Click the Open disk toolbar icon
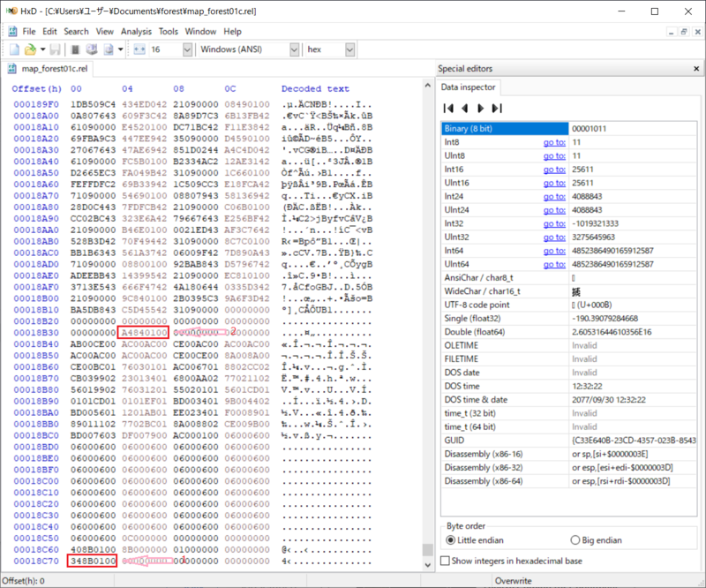Screen dimensions: 706x588 tap(92, 49)
